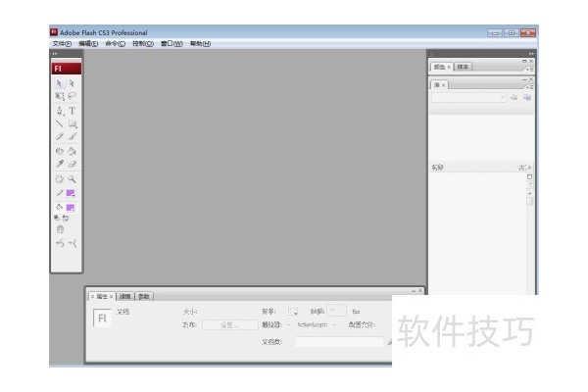Select the Ink Bottle tool
Viewport: 588px width, 392px height.
[59, 151]
